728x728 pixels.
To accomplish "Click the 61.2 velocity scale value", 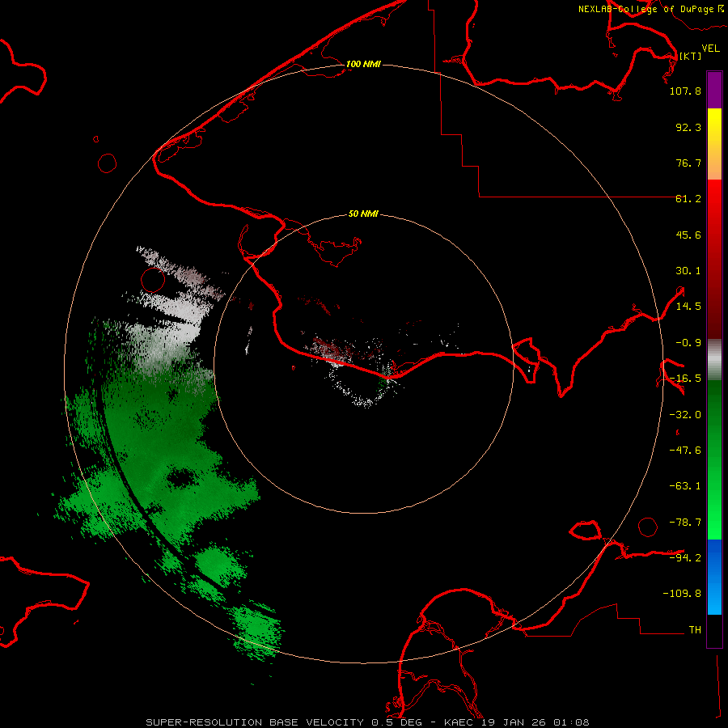I will (688, 199).
